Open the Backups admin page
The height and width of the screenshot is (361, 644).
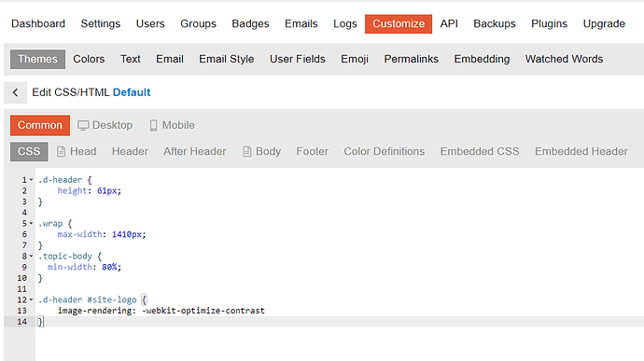pyautogui.click(x=495, y=24)
